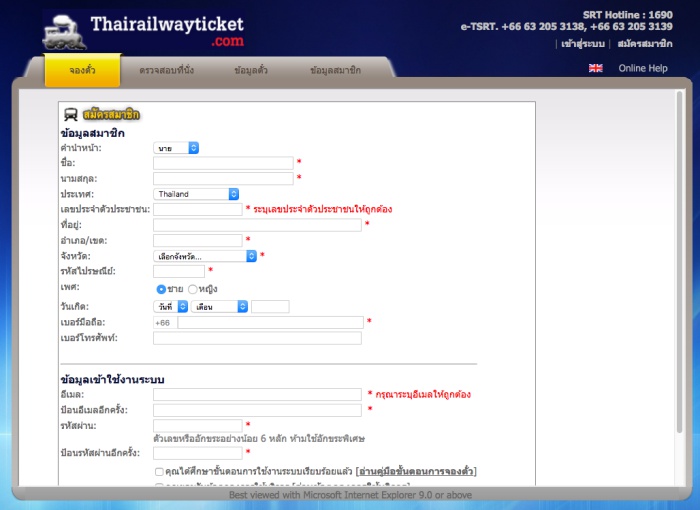Open the Online Help link
This screenshot has height=510, width=700.
click(x=643, y=68)
